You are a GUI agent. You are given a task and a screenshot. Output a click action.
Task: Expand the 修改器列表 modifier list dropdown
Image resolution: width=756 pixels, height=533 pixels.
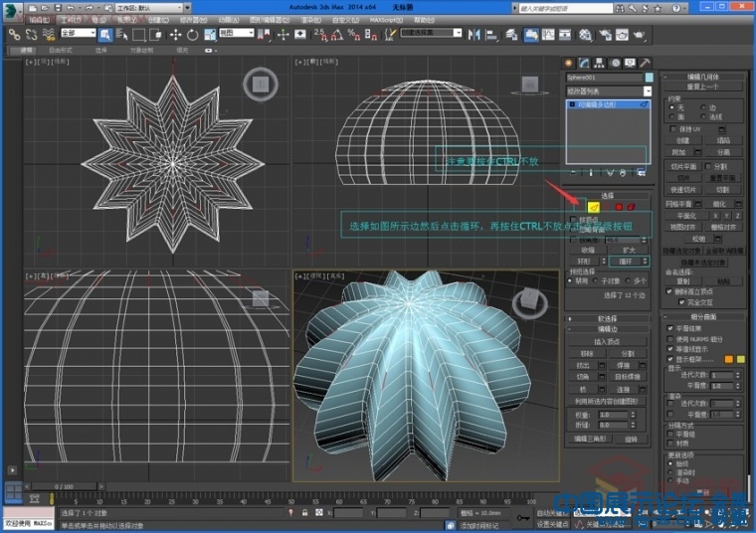609,91
